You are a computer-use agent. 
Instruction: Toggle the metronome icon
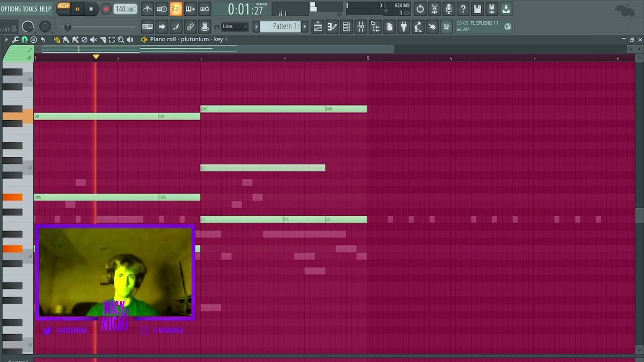147,9
